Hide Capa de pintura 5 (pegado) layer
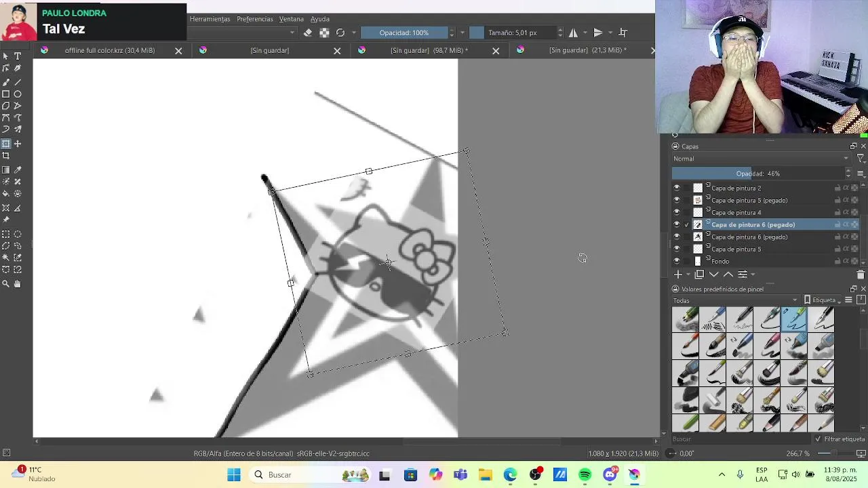Screen dimensions: 868x488 676,201
